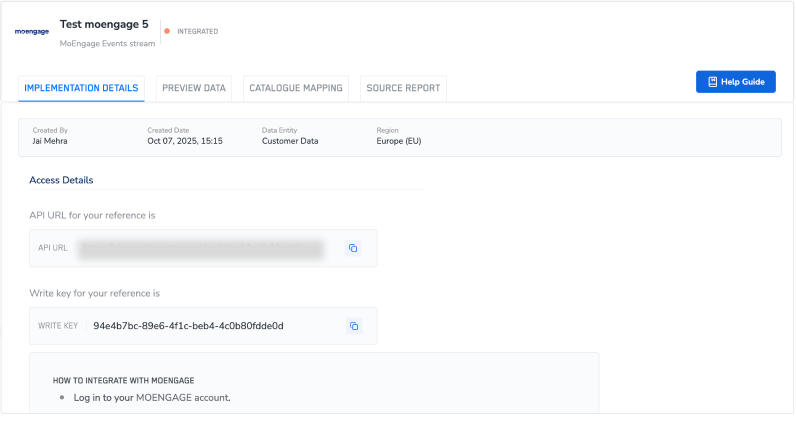Click the 'HOW TO INTEGRATE WITH MOENGAGE' heading
The image size is (796, 428).
click(x=123, y=380)
